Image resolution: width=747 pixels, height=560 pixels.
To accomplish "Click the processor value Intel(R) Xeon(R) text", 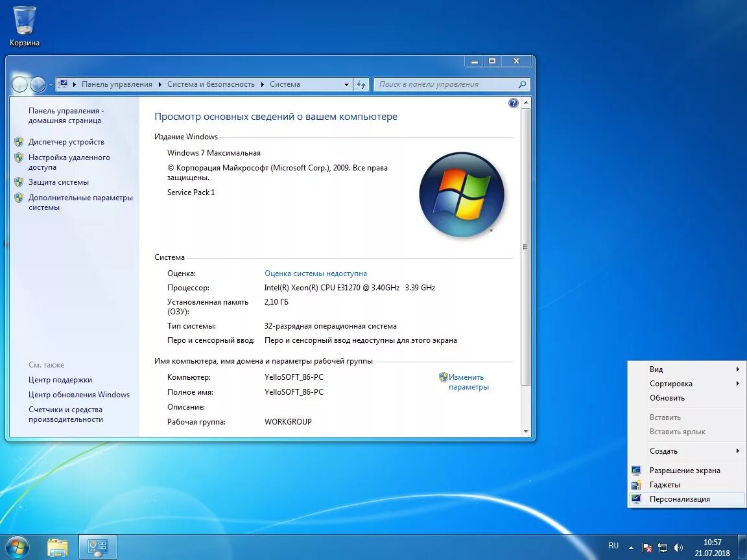I will click(350, 288).
